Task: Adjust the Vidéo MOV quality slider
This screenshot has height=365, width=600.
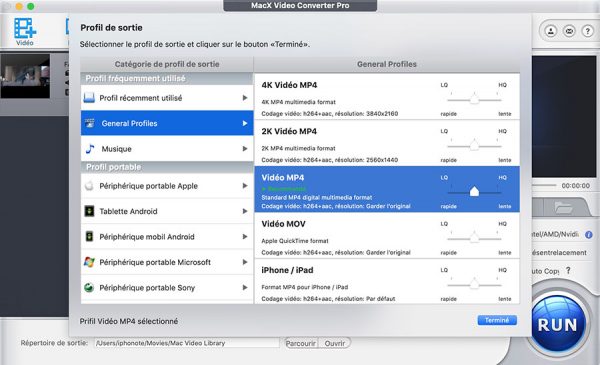Action: point(474,238)
